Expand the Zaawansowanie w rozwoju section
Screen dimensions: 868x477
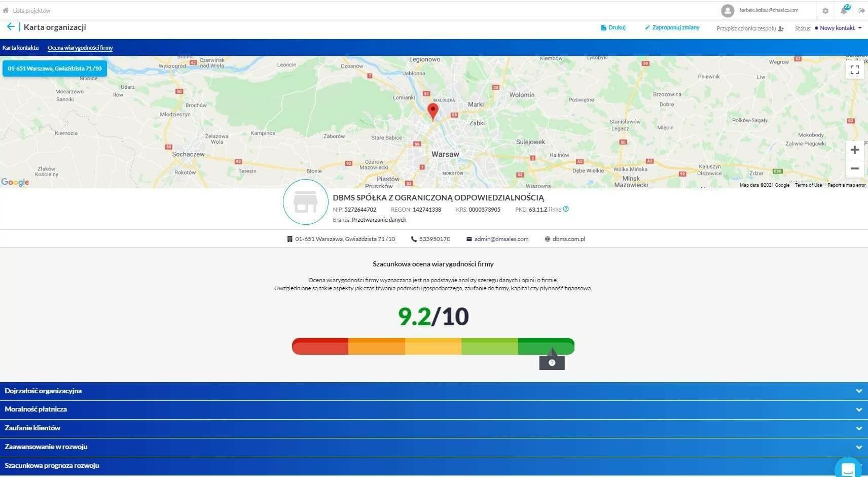point(434,447)
